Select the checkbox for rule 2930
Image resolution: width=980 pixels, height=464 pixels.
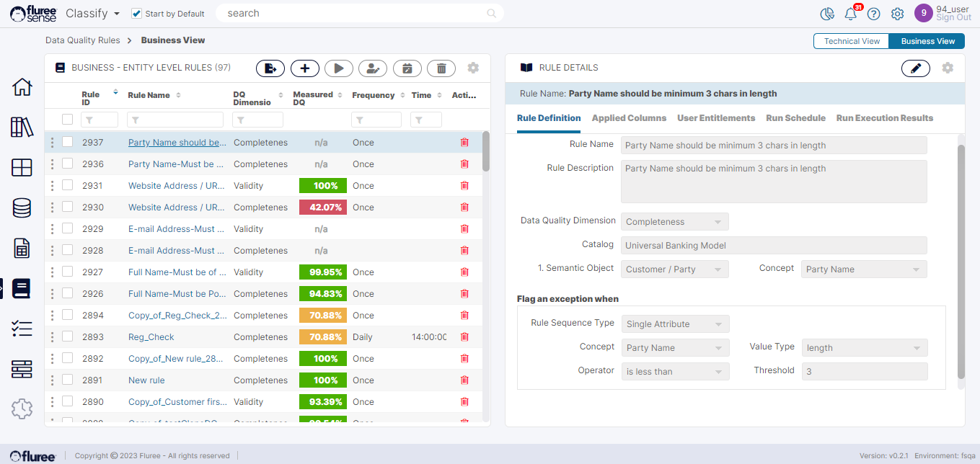pos(67,208)
